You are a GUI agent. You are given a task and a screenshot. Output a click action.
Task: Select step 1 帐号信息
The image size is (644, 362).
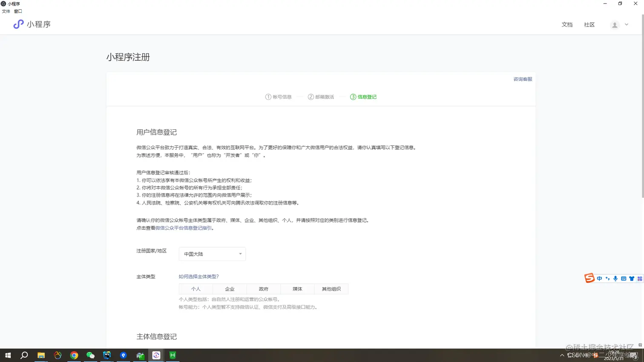(279, 97)
